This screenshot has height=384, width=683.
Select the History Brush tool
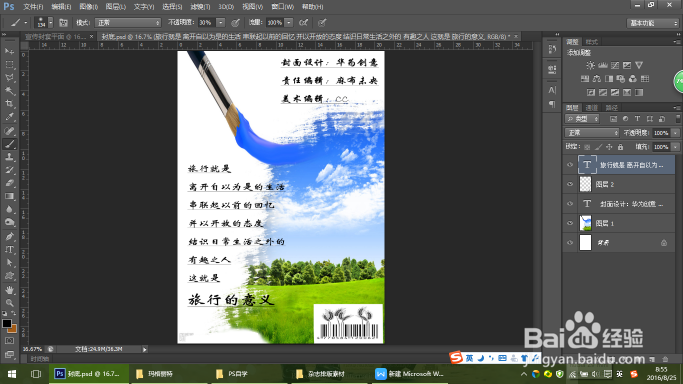click(x=9, y=170)
